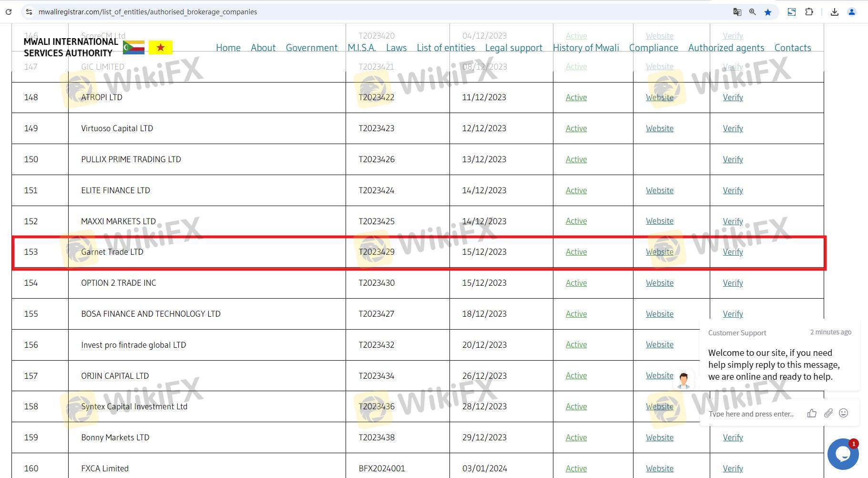
Task: Click the thumbs-up icon in chat
Action: point(812,413)
